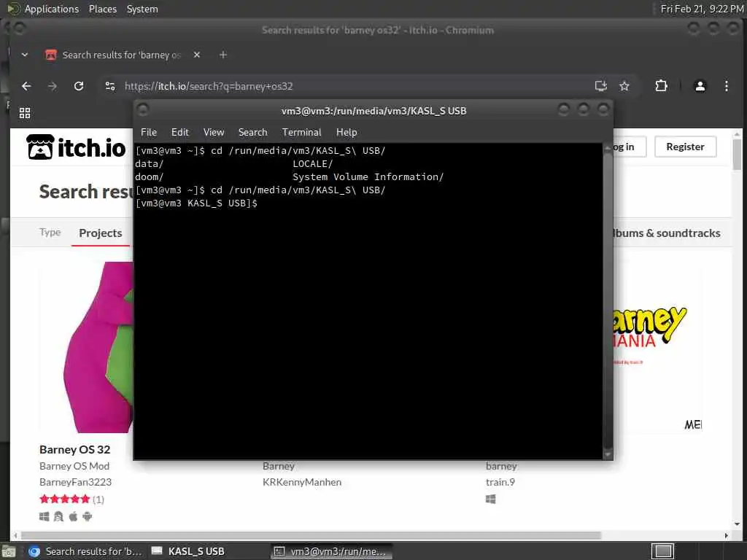Click the address bar URL field
The width and height of the screenshot is (747, 560).
(x=352, y=86)
